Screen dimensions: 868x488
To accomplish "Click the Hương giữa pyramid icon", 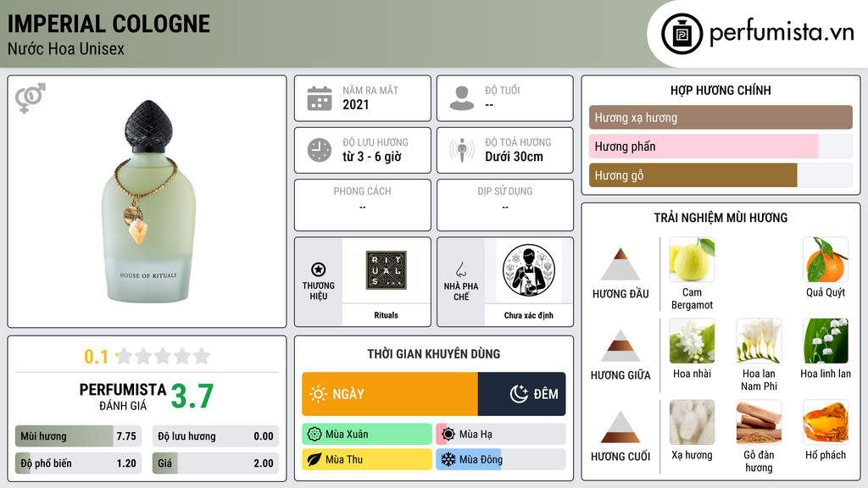I will [620, 346].
